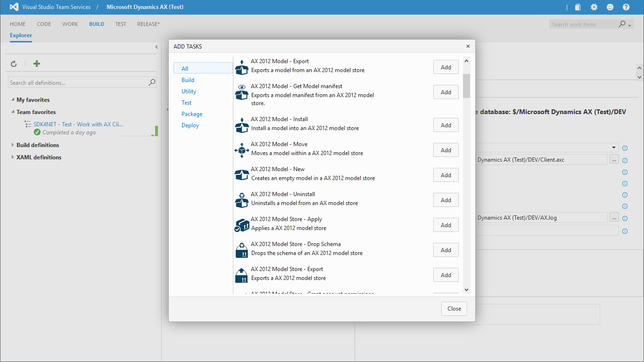Click the AX 2012 Model - Install icon
Screen dimensions: 644x362
point(241,125)
